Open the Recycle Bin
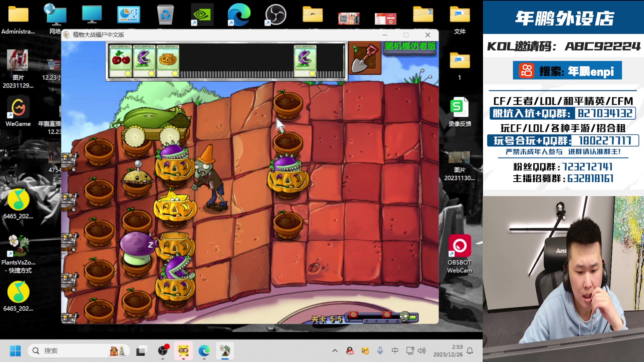Viewport: 644px width, 362px height. (x=165, y=15)
